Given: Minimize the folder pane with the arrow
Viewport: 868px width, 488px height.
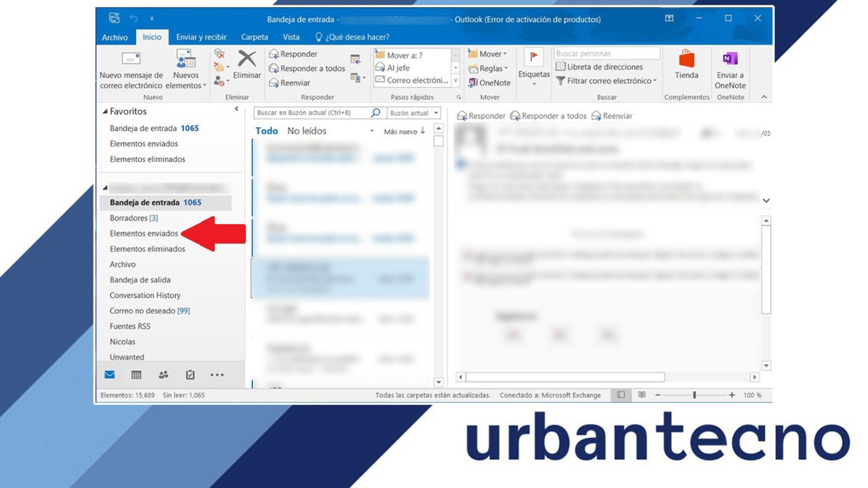Looking at the screenshot, I should pos(236,109).
